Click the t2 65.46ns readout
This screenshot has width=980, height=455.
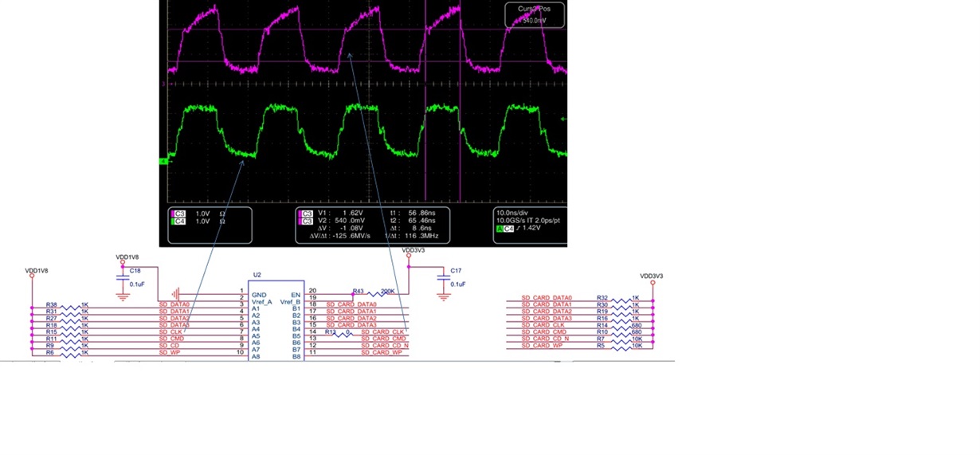coord(414,221)
